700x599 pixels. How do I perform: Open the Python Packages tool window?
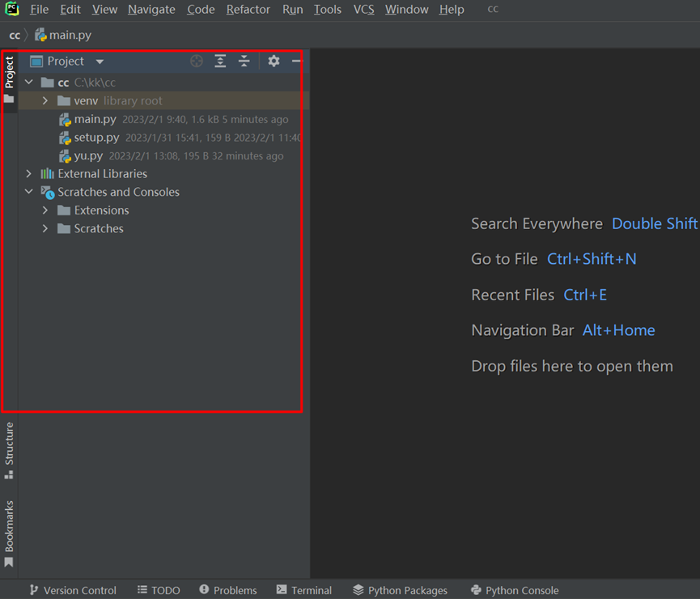coord(400,590)
